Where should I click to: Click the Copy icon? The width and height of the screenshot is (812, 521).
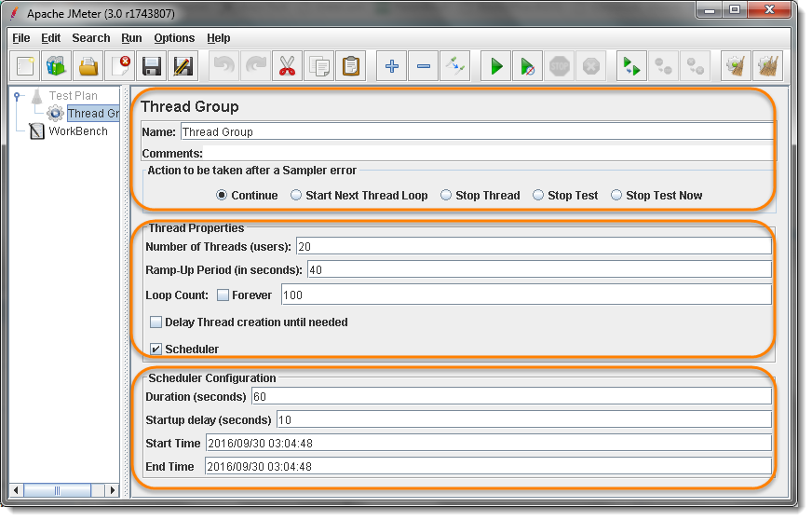click(319, 66)
